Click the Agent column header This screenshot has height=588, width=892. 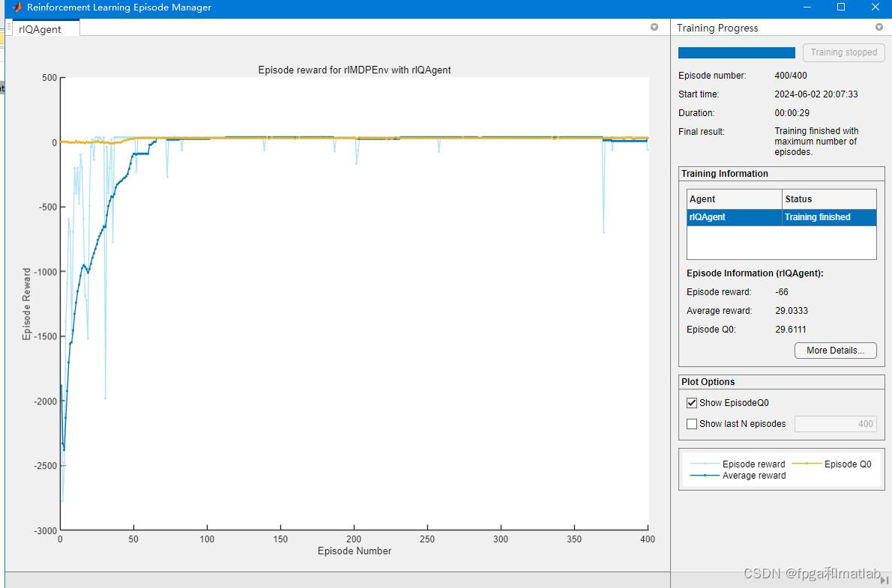point(735,199)
